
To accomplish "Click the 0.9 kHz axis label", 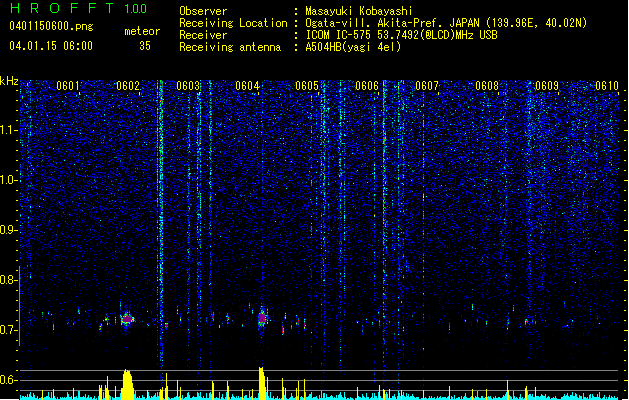I will (x=8, y=230).
